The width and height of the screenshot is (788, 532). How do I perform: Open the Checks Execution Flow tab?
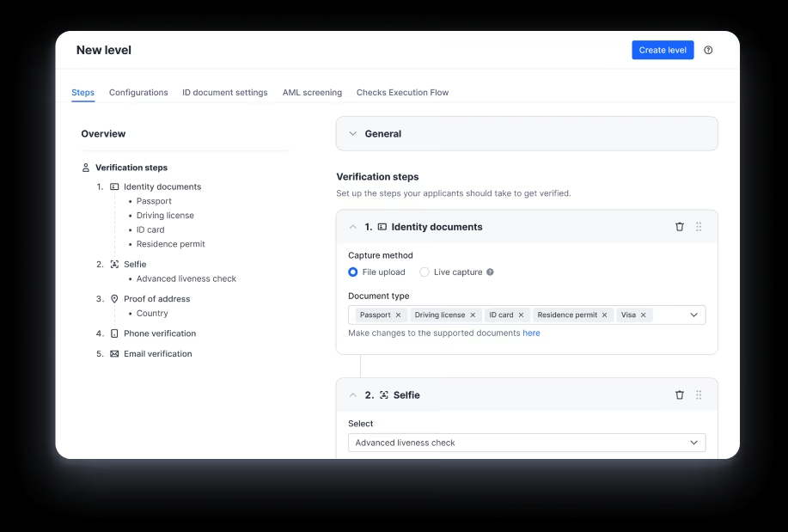coord(402,93)
